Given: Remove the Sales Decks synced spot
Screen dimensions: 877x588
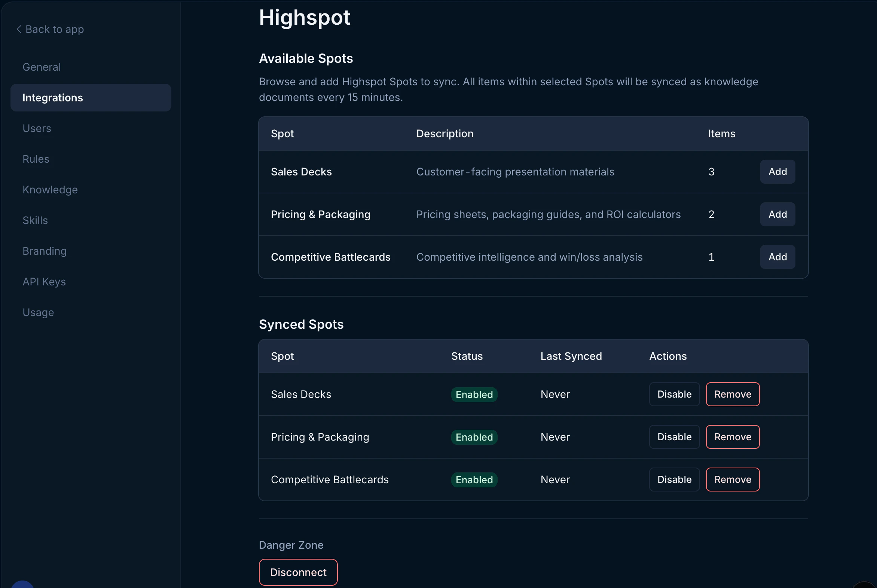Looking at the screenshot, I should pyautogui.click(x=732, y=394).
